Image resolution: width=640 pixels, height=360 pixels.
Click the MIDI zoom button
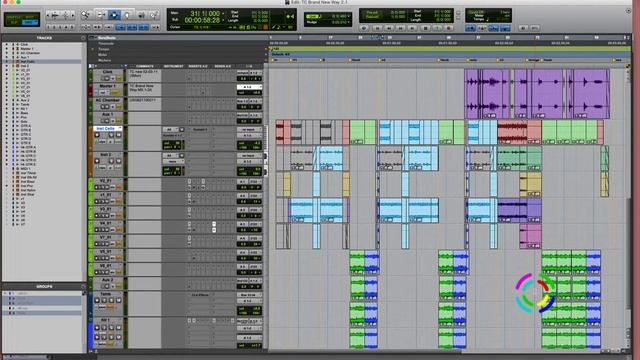click(x=65, y=15)
